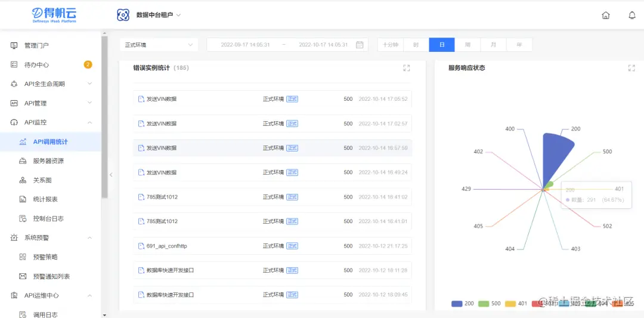Open the calendar icon in date range
Viewport: 644px width, 318px height.
click(x=360, y=45)
